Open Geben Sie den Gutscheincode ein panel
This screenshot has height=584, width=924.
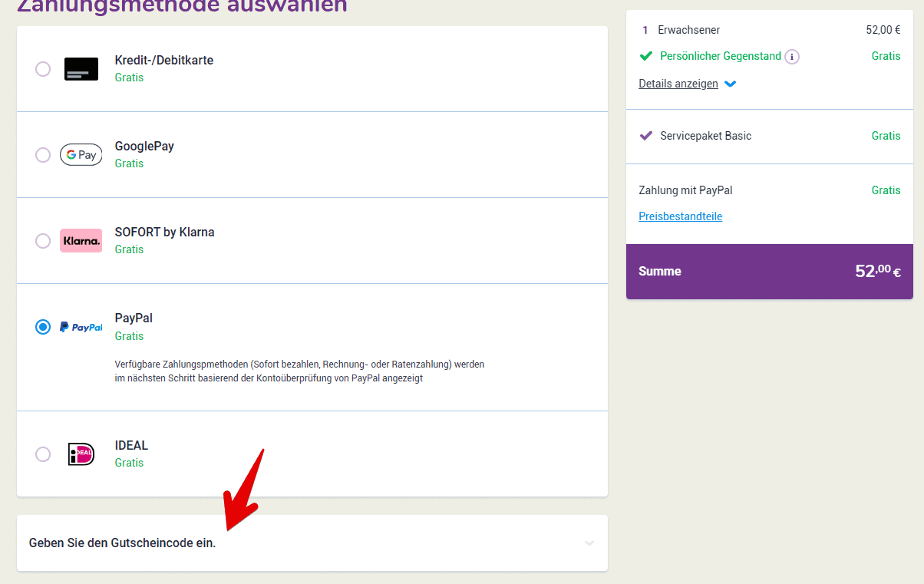pos(123,543)
